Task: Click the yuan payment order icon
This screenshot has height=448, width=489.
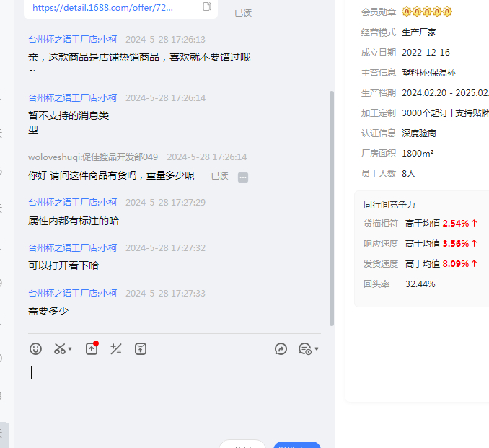Action: coord(141,349)
